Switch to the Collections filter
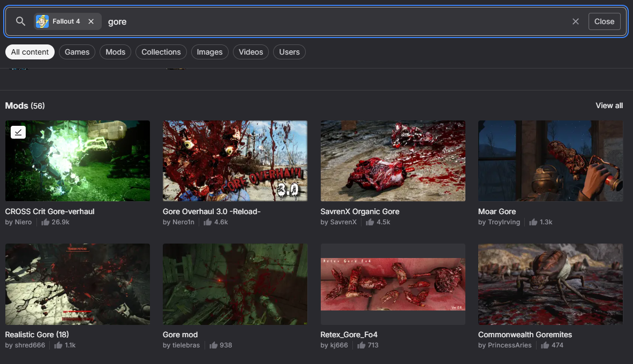 click(x=161, y=52)
